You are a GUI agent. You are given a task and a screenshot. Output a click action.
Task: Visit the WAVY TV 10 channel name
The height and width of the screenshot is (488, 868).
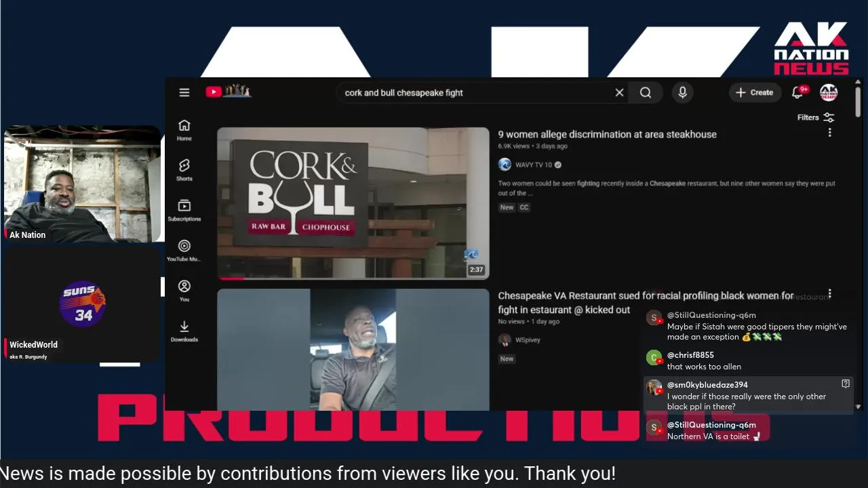click(534, 165)
